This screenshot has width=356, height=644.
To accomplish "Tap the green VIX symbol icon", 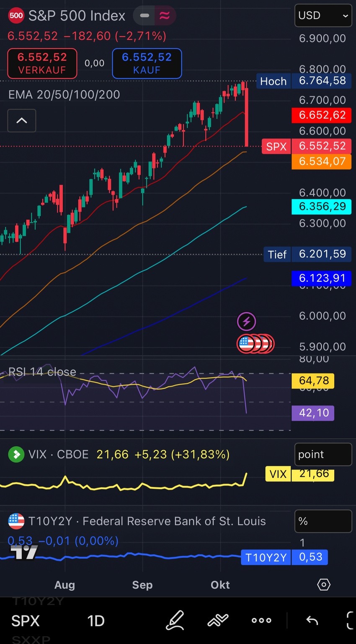I will [x=16, y=454].
